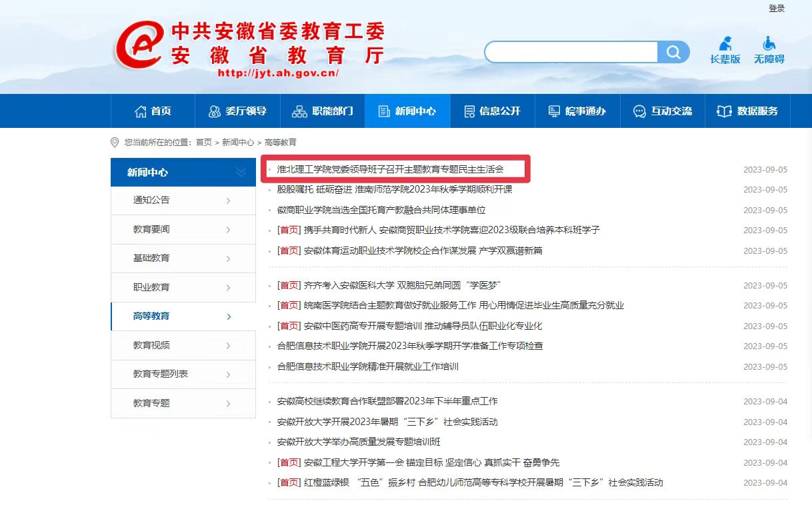Collapse the 新闻中心 sidebar header chevron
Viewport: 812px width, 511px height.
tap(241, 173)
